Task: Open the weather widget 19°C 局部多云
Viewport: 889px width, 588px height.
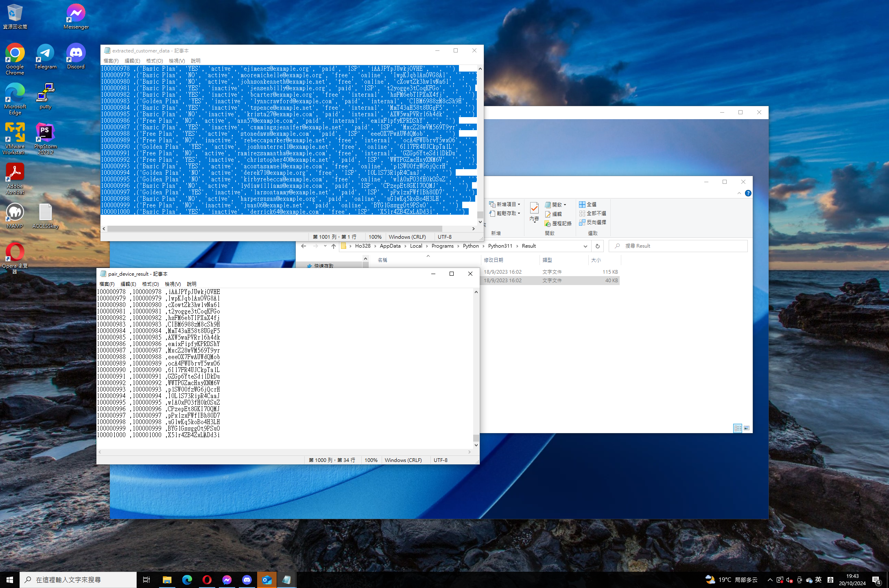Action: (732, 580)
